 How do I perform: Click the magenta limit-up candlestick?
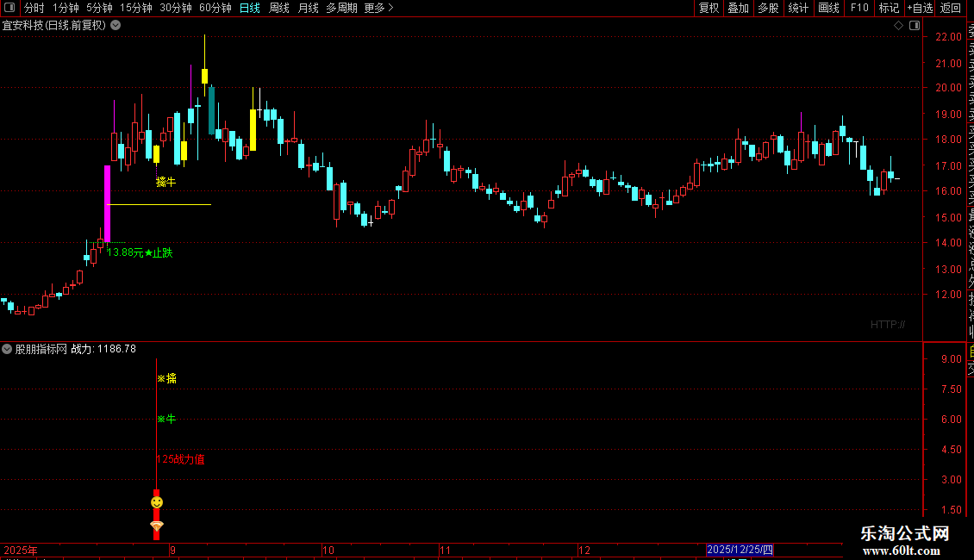coord(108,203)
